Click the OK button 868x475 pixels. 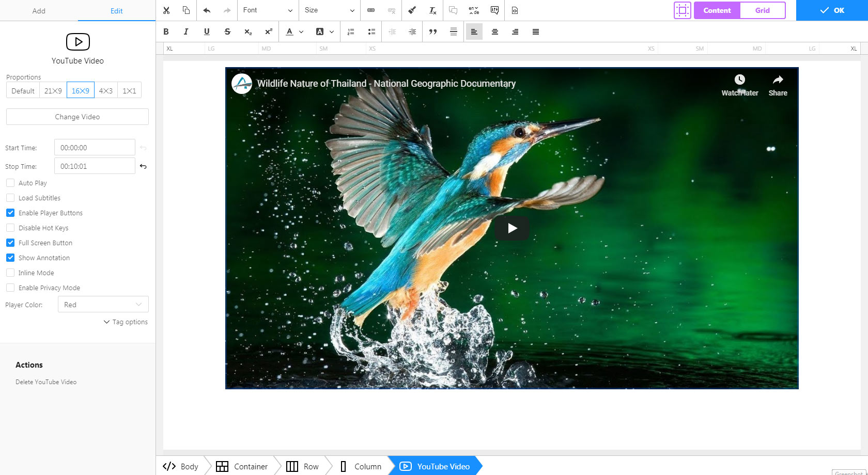[832, 10]
